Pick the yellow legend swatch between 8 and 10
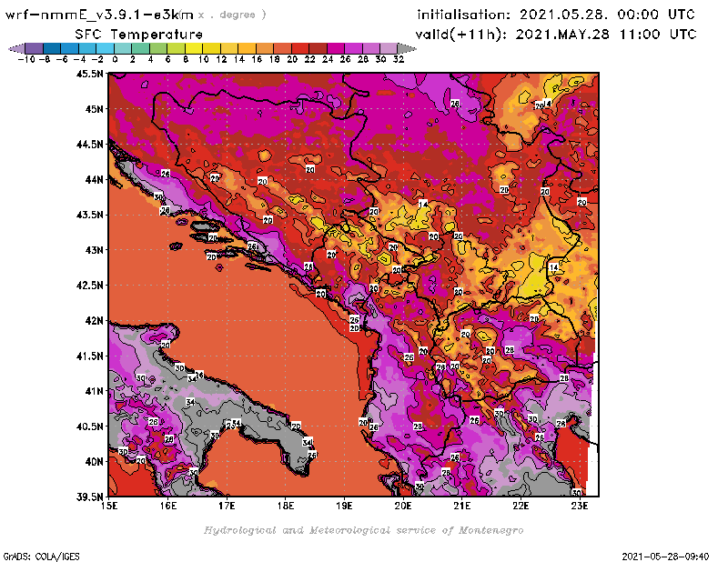The image size is (728, 562). pos(194,48)
